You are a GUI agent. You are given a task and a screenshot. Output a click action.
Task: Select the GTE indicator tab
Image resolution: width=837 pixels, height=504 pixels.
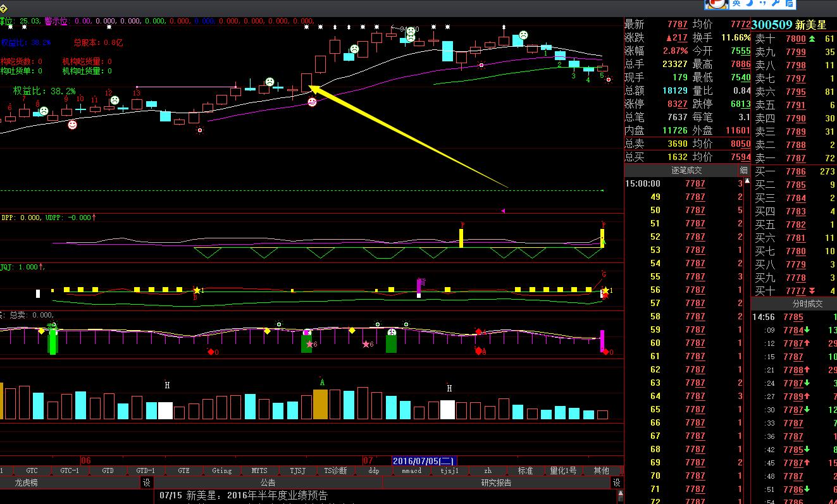[183, 470]
